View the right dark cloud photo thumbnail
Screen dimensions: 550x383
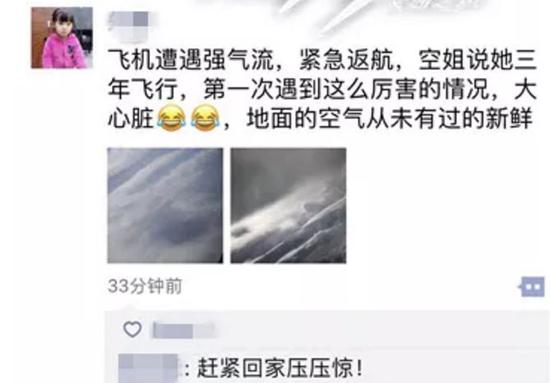click(288, 206)
